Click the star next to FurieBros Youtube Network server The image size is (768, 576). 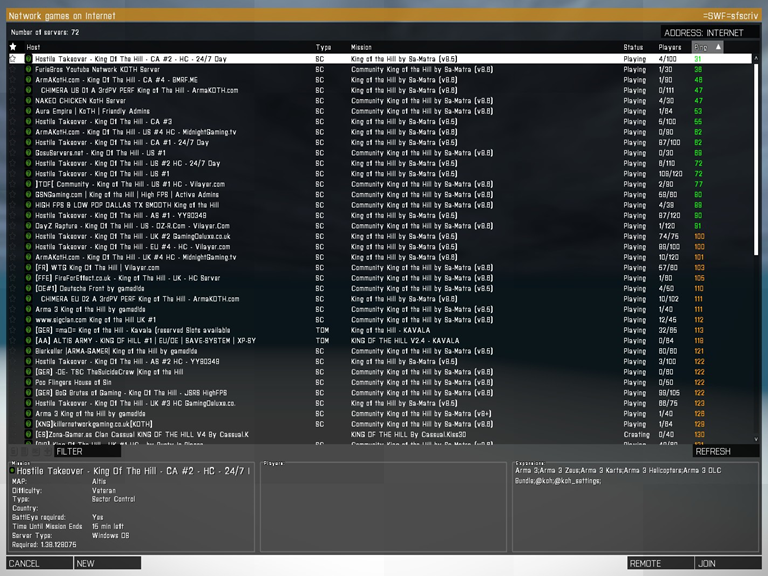pos(13,70)
